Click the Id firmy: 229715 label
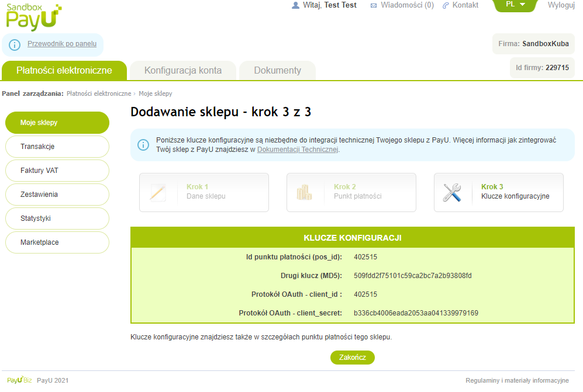The height and width of the screenshot is (392, 583). pos(542,68)
